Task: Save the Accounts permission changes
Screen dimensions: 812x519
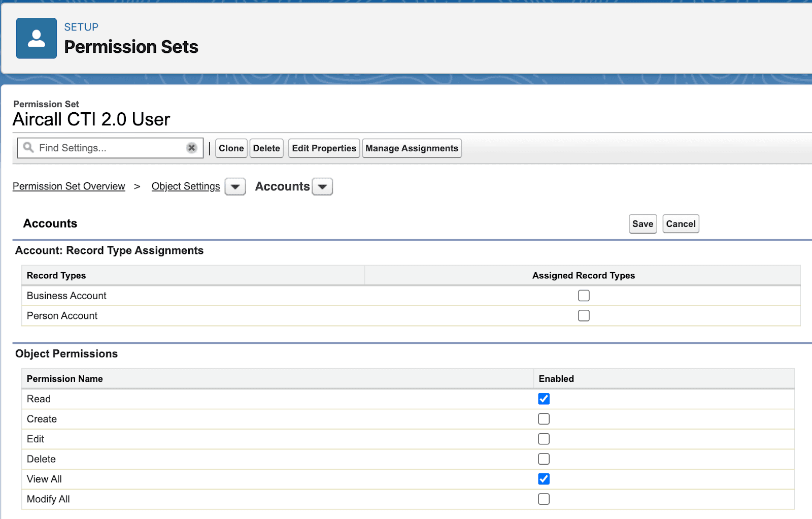Action: [642, 224]
